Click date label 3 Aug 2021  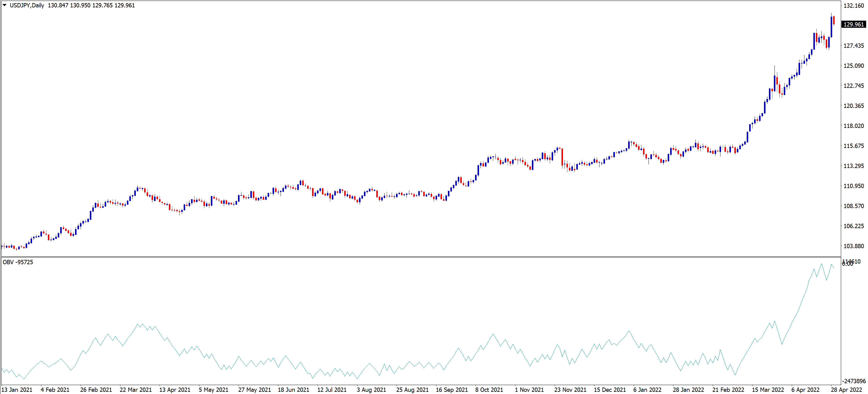tap(371, 390)
